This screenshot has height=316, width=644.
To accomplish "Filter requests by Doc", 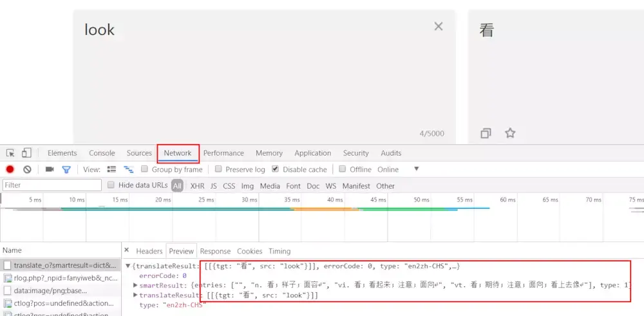I will (313, 186).
